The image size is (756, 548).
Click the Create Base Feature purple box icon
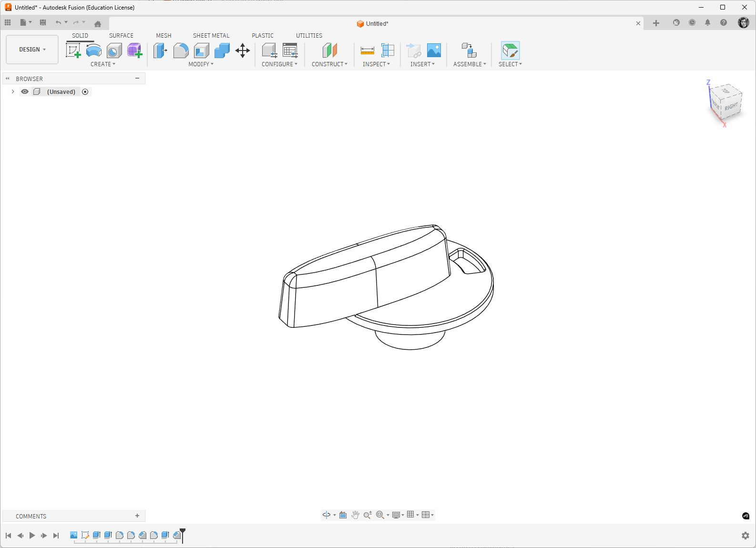tap(135, 51)
